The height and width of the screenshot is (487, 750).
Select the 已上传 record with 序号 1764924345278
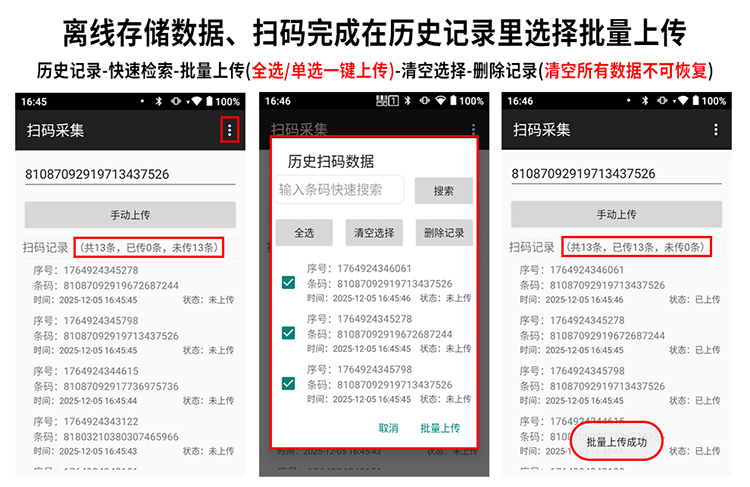point(620,335)
